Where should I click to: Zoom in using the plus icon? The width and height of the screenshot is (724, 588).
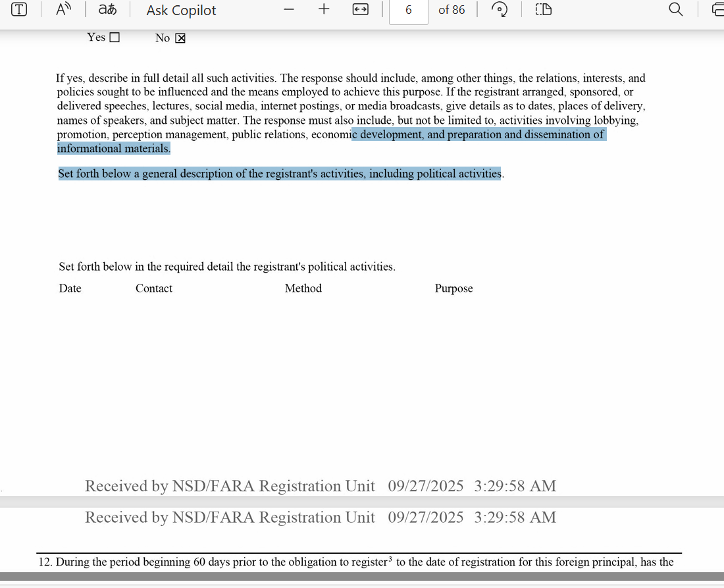coord(324,9)
